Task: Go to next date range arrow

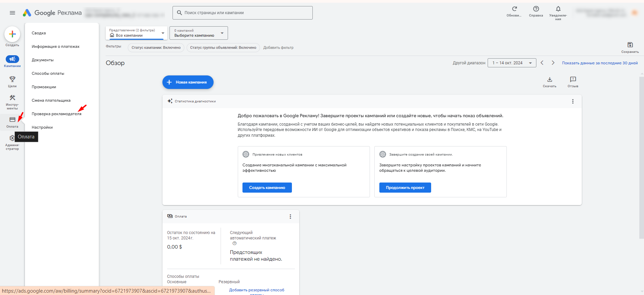Action: (553, 63)
